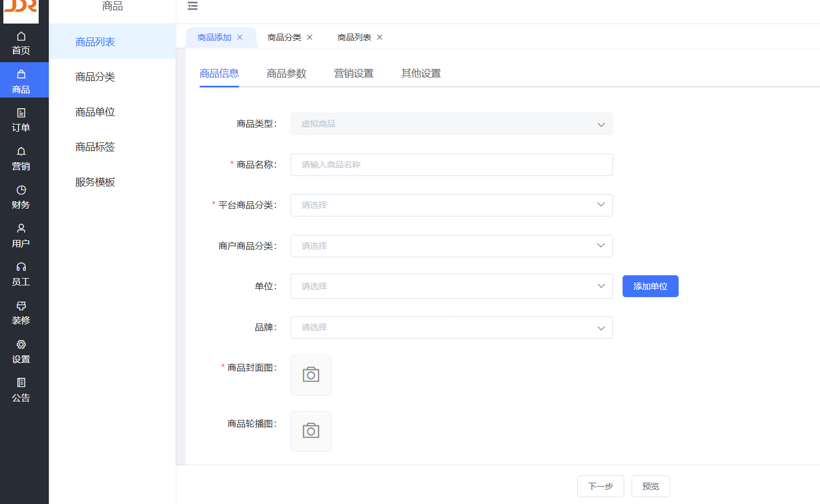Open 服务模板 in the submenu
Screen dimensions: 820x504
pyautogui.click(x=112, y=182)
